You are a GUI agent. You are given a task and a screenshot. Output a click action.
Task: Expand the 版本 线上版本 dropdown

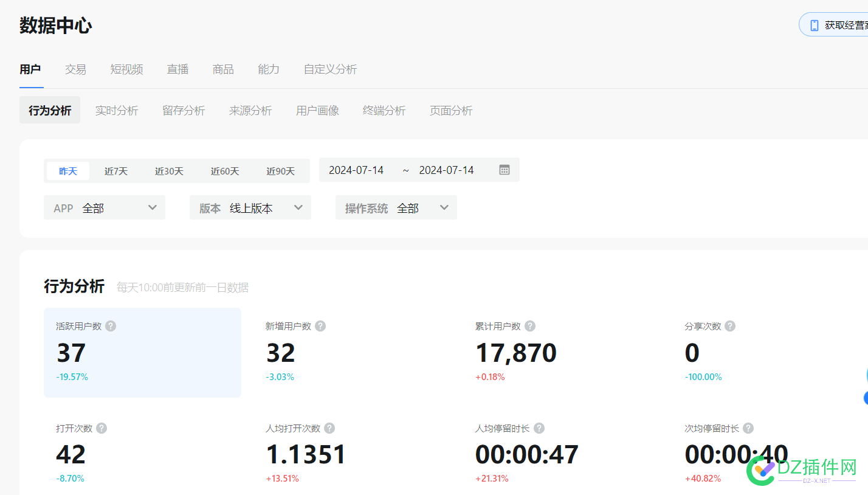pyautogui.click(x=250, y=207)
